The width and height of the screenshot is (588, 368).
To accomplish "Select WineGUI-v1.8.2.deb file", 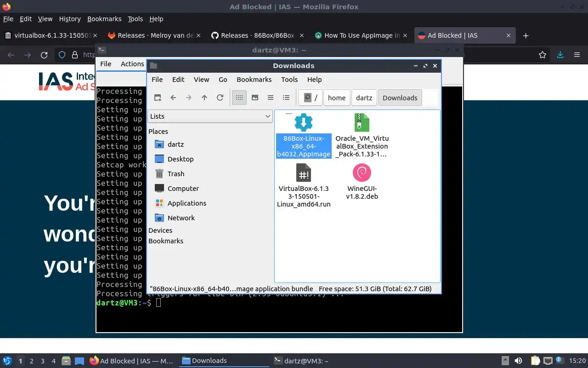I will [362, 182].
